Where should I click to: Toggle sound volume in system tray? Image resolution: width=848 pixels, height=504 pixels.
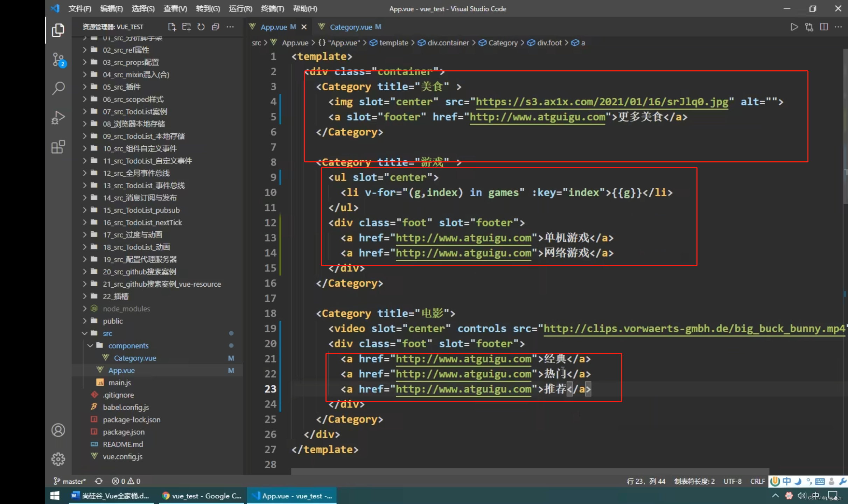click(801, 496)
